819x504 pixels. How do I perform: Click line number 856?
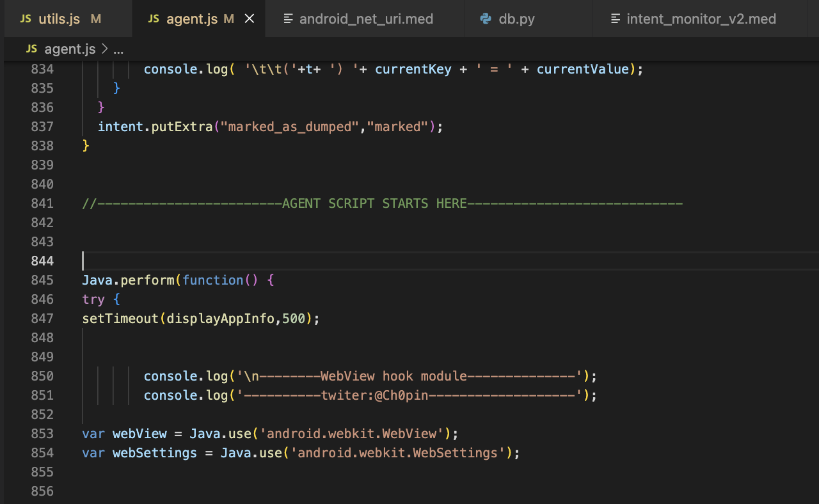click(x=42, y=491)
